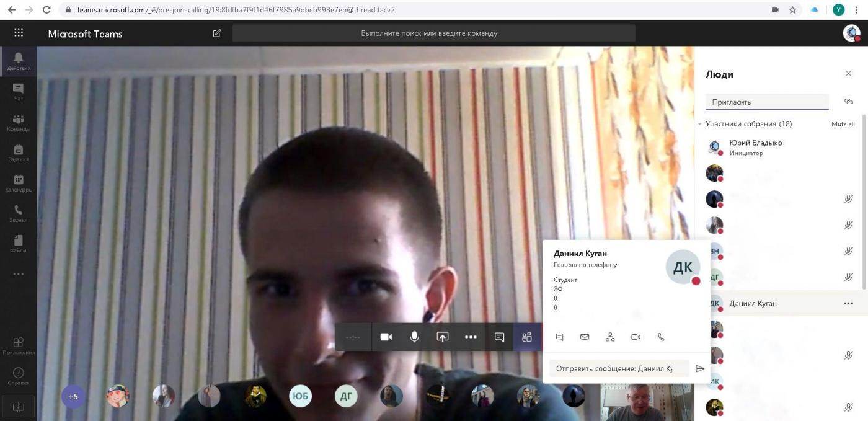Viewport: 868px width, 421px height.
Task: Mute the microphone in the call toolbar
Action: click(x=414, y=337)
